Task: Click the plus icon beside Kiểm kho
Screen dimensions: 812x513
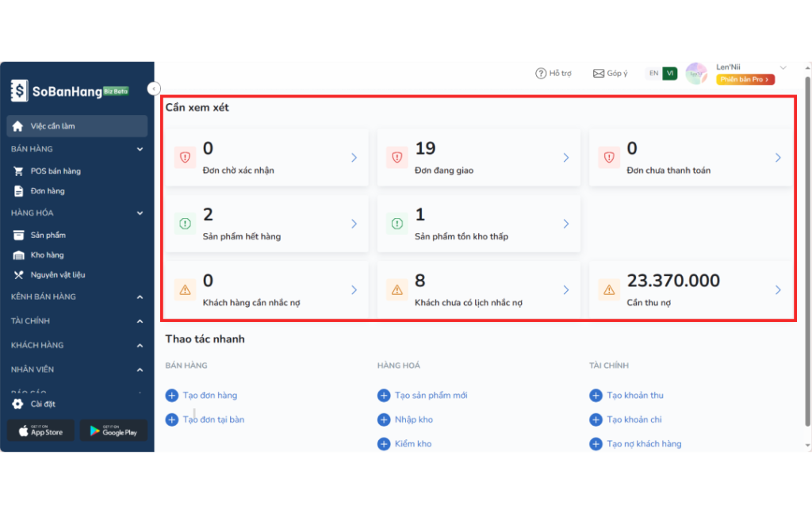Action: point(384,444)
